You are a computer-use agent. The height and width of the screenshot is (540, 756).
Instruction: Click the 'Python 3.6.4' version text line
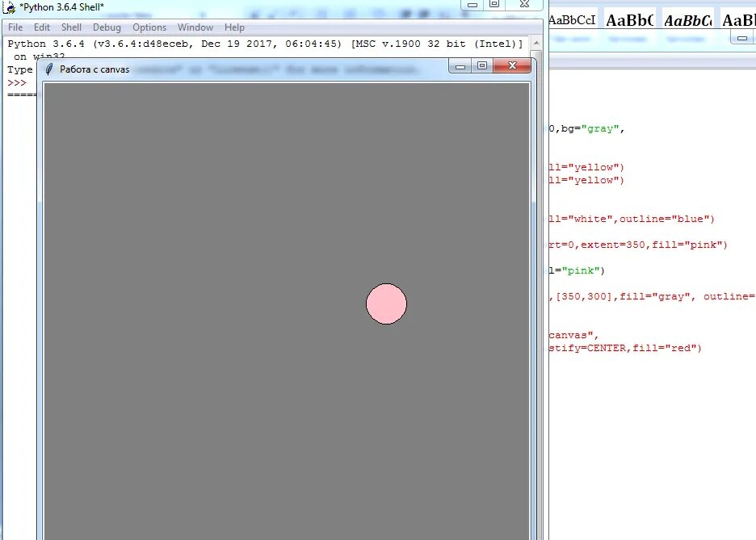click(265, 44)
